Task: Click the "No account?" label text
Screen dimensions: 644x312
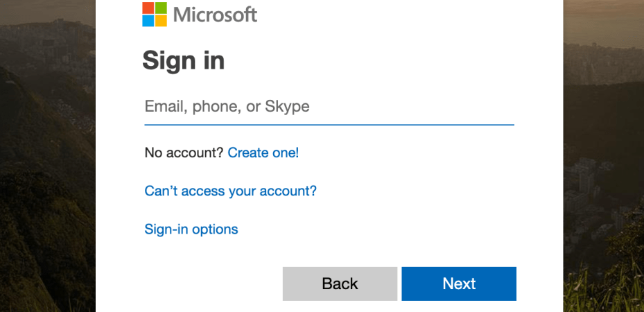Action: pyautogui.click(x=184, y=153)
